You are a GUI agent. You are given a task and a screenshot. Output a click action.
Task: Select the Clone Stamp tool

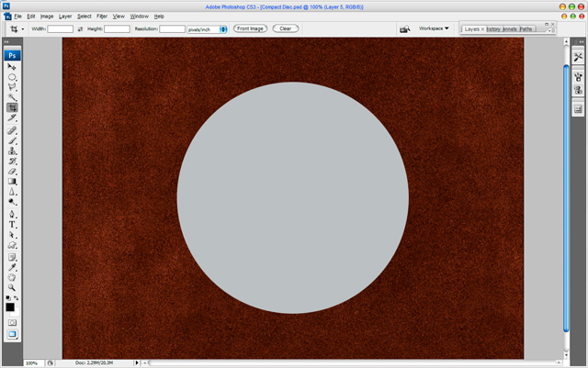12,151
